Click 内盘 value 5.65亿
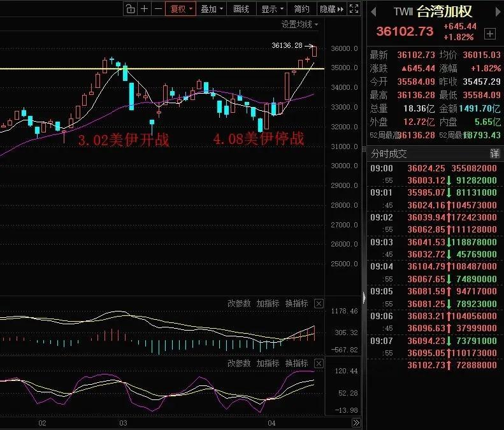 (x=487, y=122)
